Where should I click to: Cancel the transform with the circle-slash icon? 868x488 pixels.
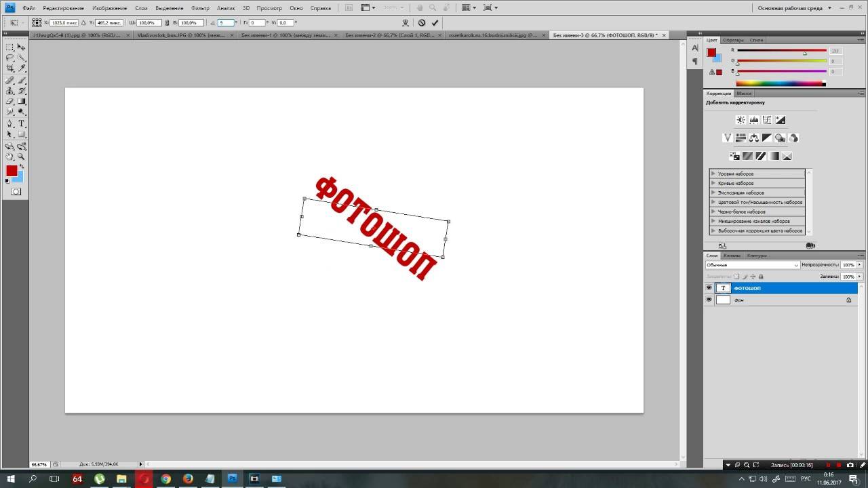coord(421,22)
